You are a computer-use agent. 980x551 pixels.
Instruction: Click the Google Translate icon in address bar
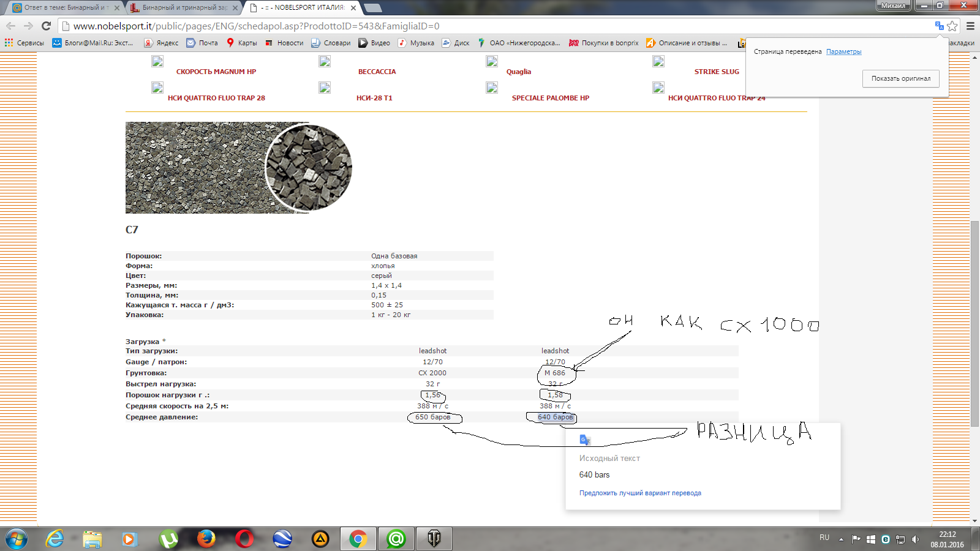pyautogui.click(x=939, y=26)
